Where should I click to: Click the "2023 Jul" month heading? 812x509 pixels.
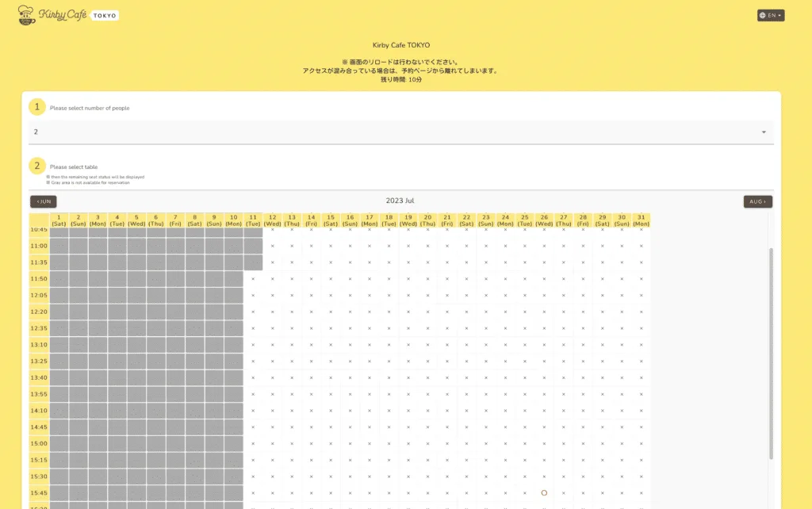pos(400,201)
